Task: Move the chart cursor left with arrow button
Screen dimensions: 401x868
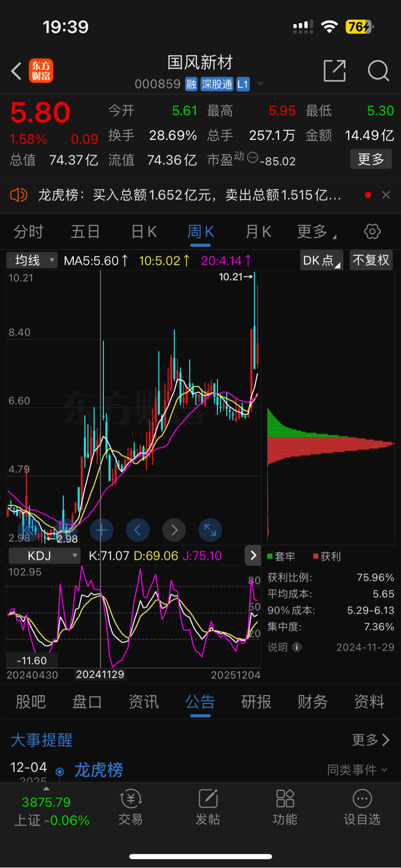Action: coord(138,531)
